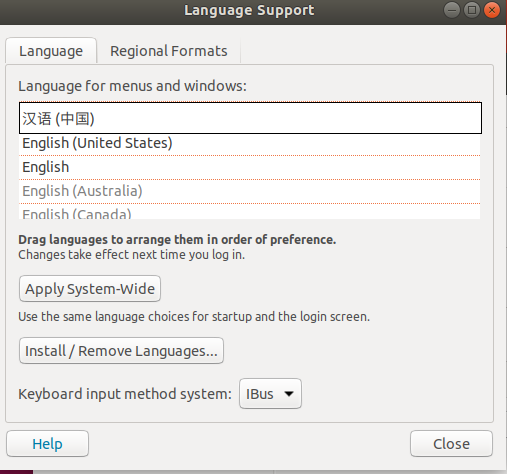Click the 'Drag languages to arrange' hint text
This screenshot has height=474, width=507.
177,240
